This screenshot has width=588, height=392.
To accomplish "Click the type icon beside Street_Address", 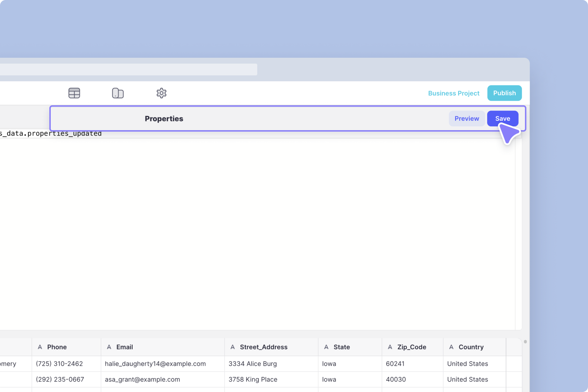I will [233, 347].
